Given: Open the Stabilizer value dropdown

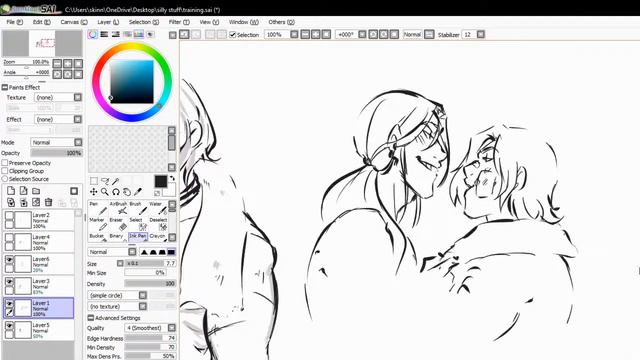Looking at the screenshot, I should tap(481, 35).
